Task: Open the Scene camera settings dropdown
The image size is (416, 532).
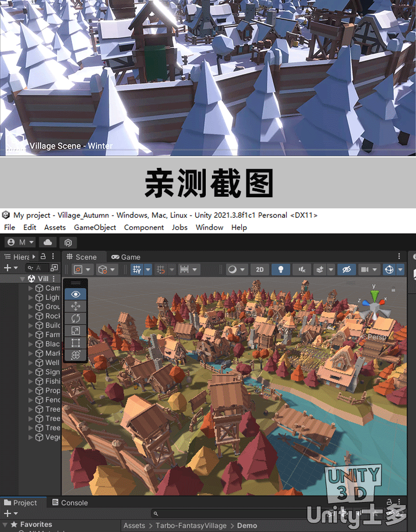Action: pyautogui.click(x=369, y=269)
